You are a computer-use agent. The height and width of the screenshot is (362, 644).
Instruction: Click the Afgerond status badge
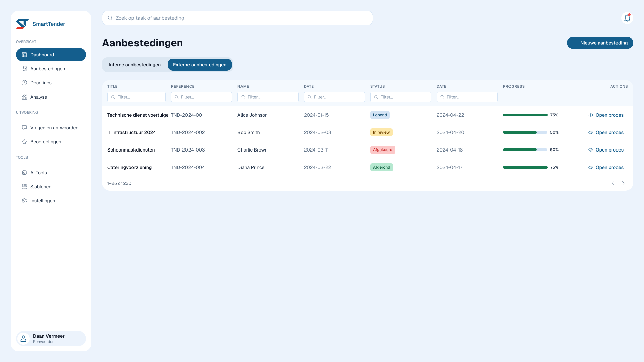[382, 167]
